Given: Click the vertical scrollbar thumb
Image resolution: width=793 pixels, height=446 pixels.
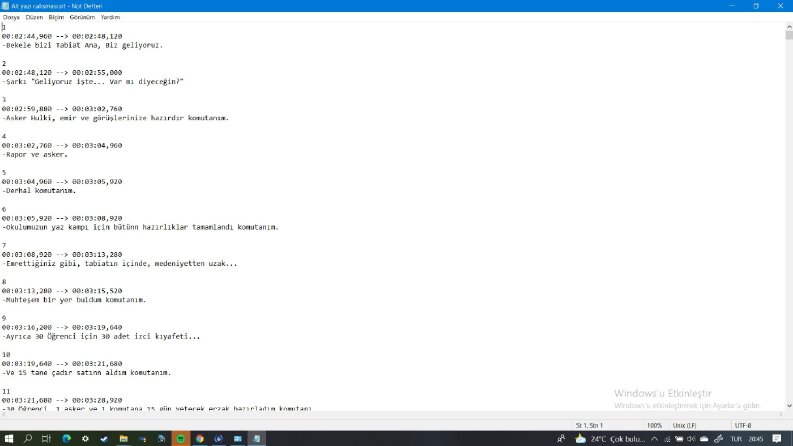Looking at the screenshot, I should [x=789, y=35].
